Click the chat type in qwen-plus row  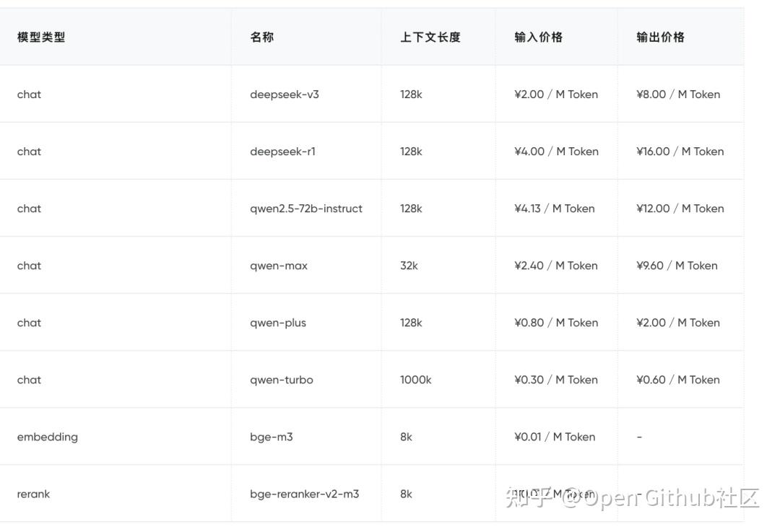(29, 323)
